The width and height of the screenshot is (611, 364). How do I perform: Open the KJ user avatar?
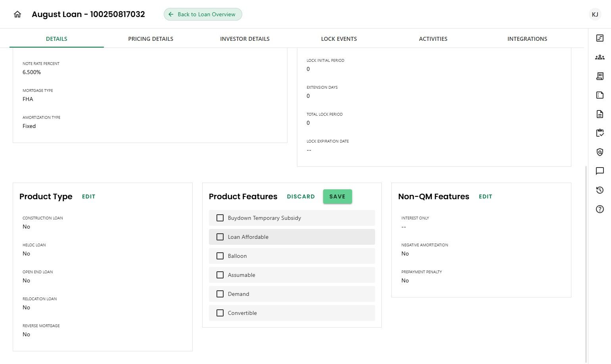(595, 14)
